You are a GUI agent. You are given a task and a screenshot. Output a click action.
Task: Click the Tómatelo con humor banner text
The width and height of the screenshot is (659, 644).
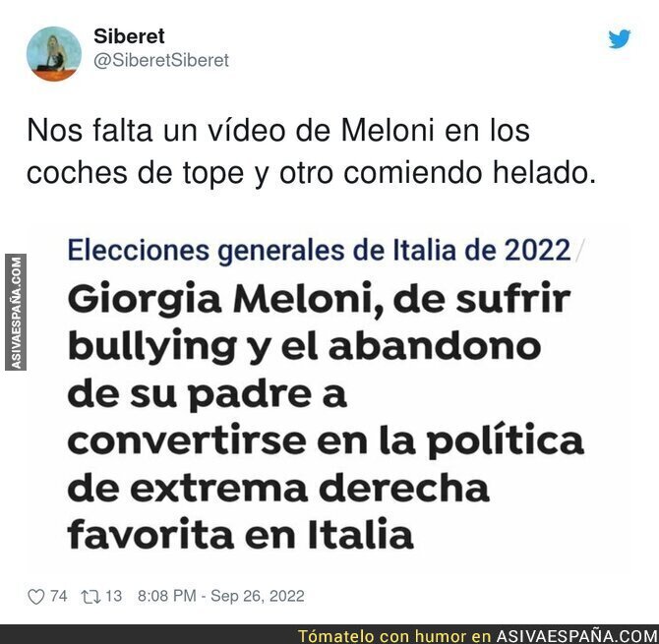(394, 636)
